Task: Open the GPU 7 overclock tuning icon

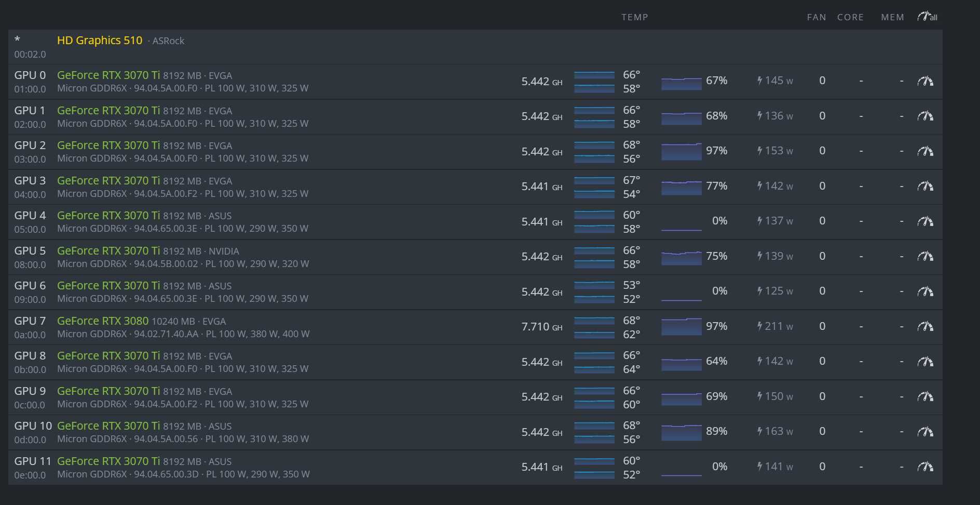Action: (x=925, y=326)
